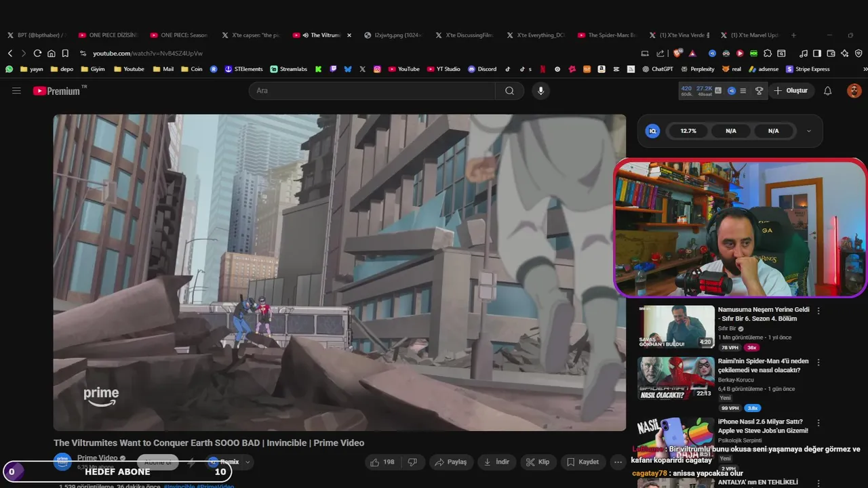This screenshot has height=488, width=868.
Task: Bookmark this page with bookmark icon
Action: tap(65, 53)
